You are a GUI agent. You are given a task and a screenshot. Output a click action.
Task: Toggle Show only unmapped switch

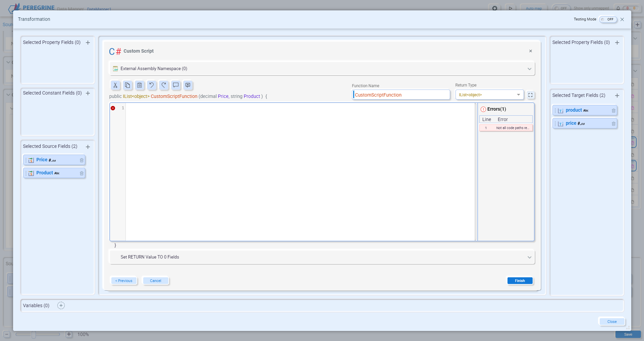point(561,8)
